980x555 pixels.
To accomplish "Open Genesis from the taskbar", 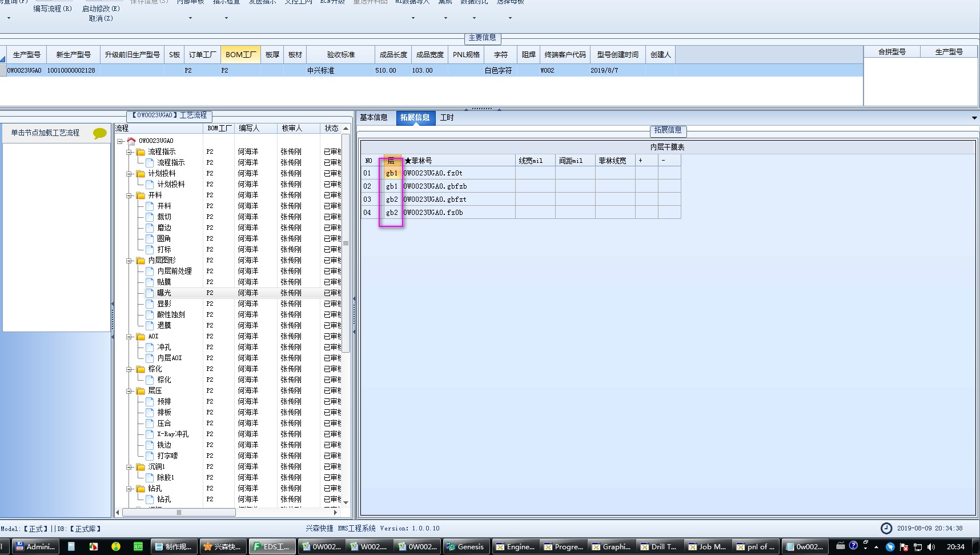I will coord(466,547).
